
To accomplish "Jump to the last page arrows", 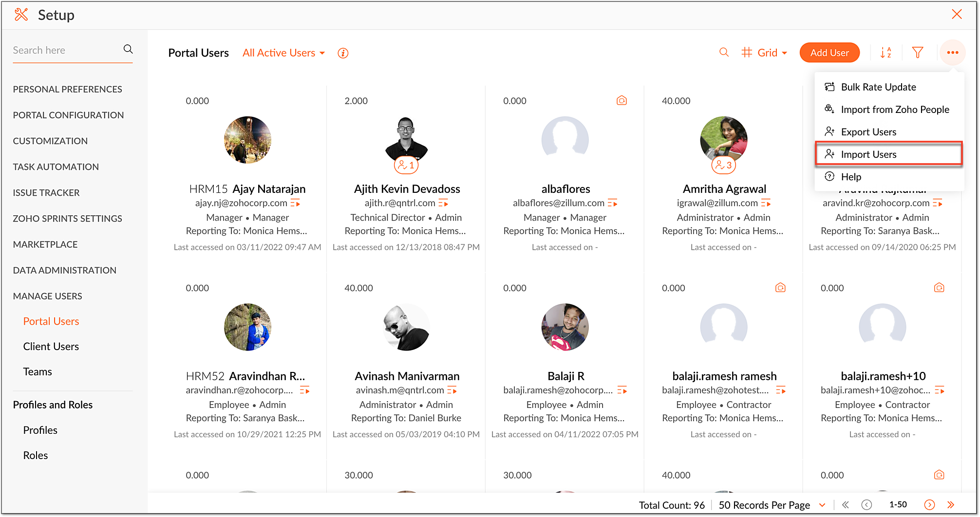I will [x=951, y=505].
